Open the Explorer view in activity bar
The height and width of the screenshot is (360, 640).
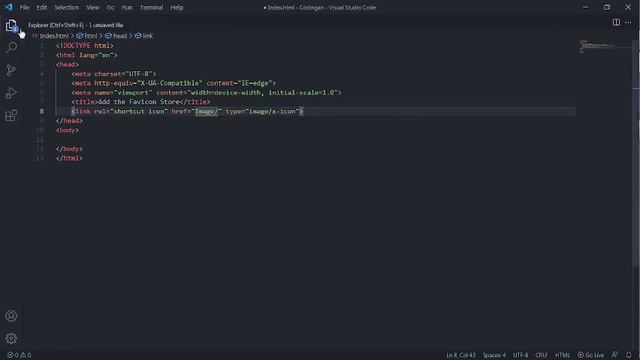(x=11, y=26)
